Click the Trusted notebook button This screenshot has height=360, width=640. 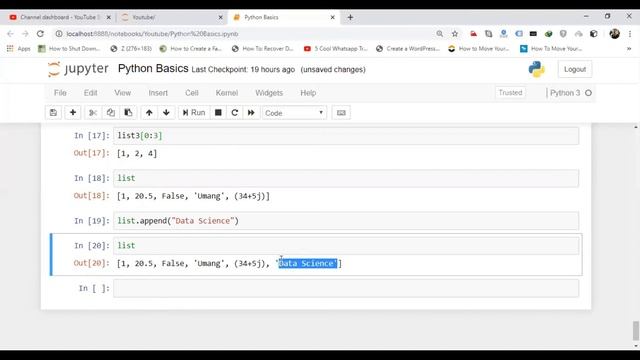click(x=510, y=93)
